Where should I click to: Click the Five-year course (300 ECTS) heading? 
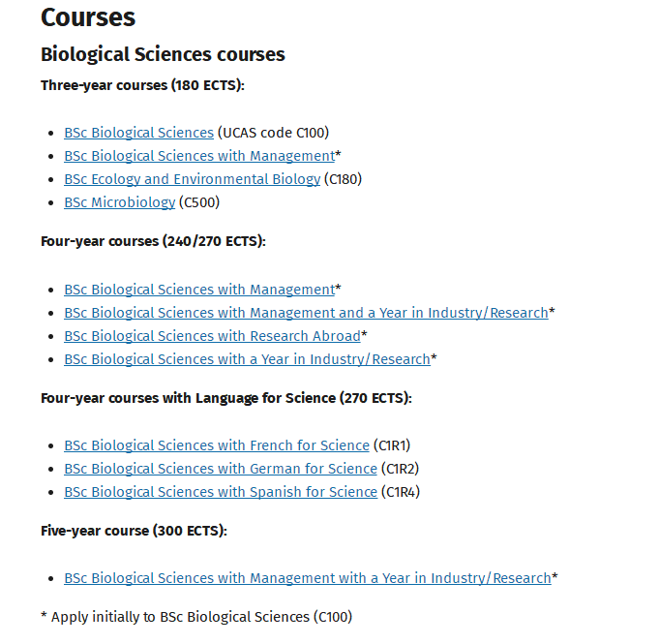(134, 531)
